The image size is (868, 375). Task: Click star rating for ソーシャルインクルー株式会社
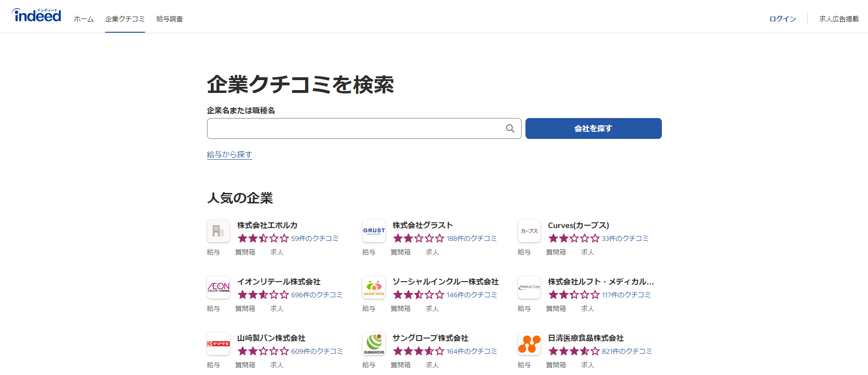point(418,295)
